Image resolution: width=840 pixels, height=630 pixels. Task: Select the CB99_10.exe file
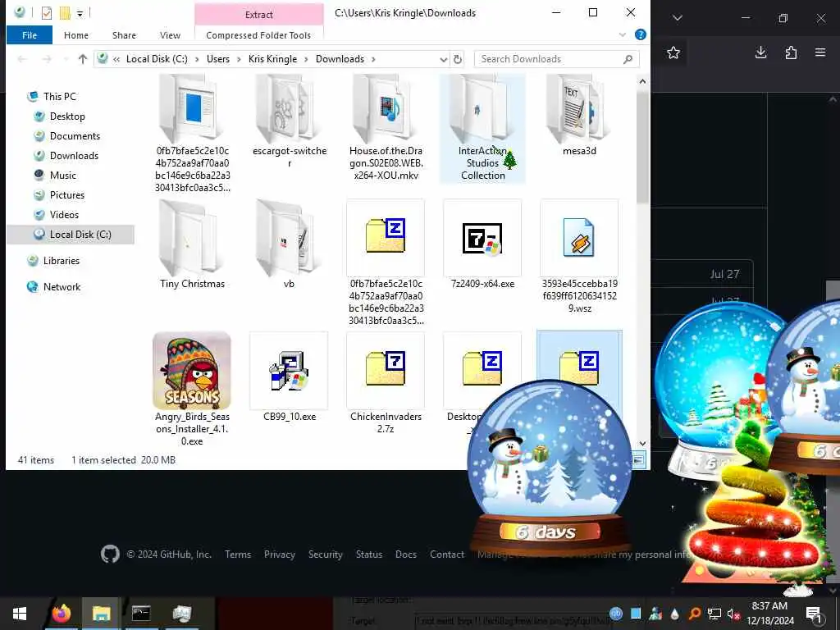(x=289, y=377)
